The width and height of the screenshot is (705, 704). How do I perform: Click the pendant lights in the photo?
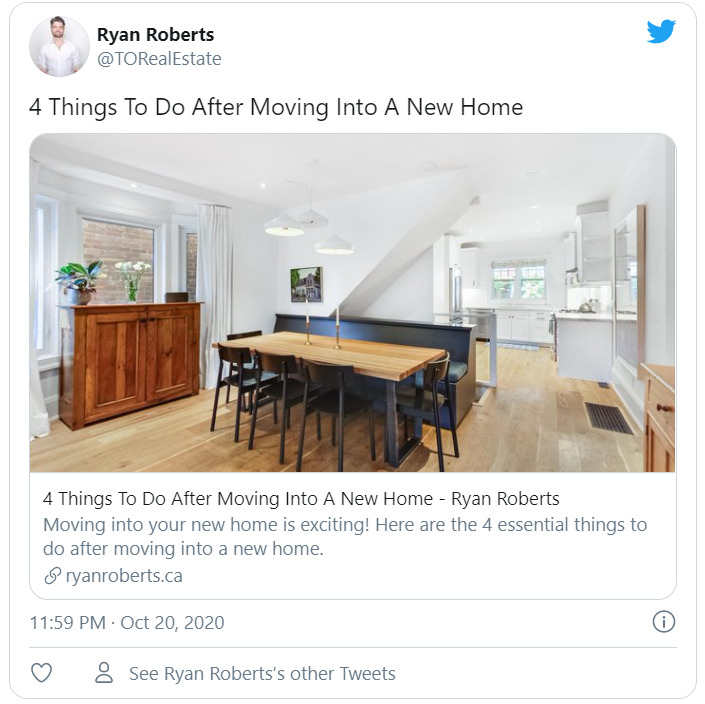[x=309, y=229]
